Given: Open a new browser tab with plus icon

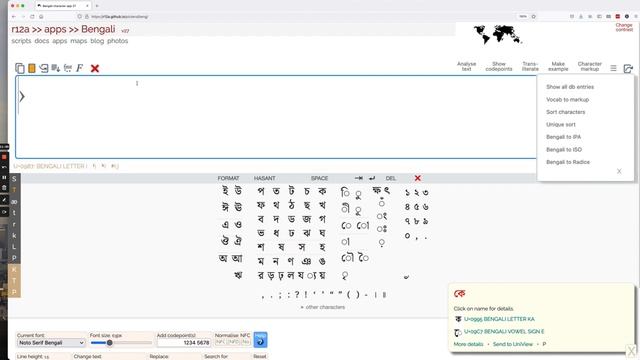Looking at the screenshot, I should pos(97,6).
